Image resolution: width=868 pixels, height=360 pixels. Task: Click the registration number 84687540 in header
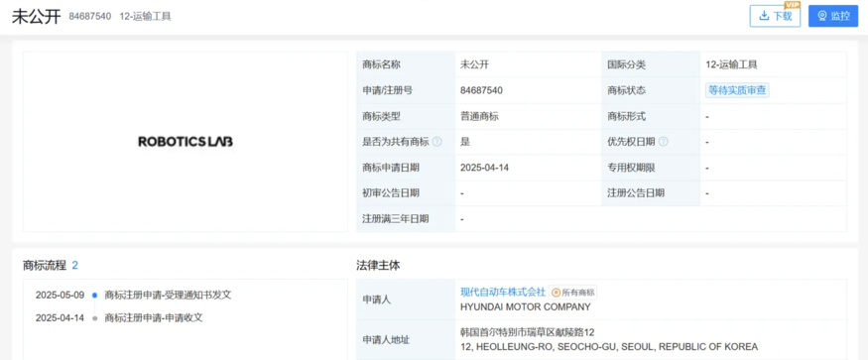88,16
